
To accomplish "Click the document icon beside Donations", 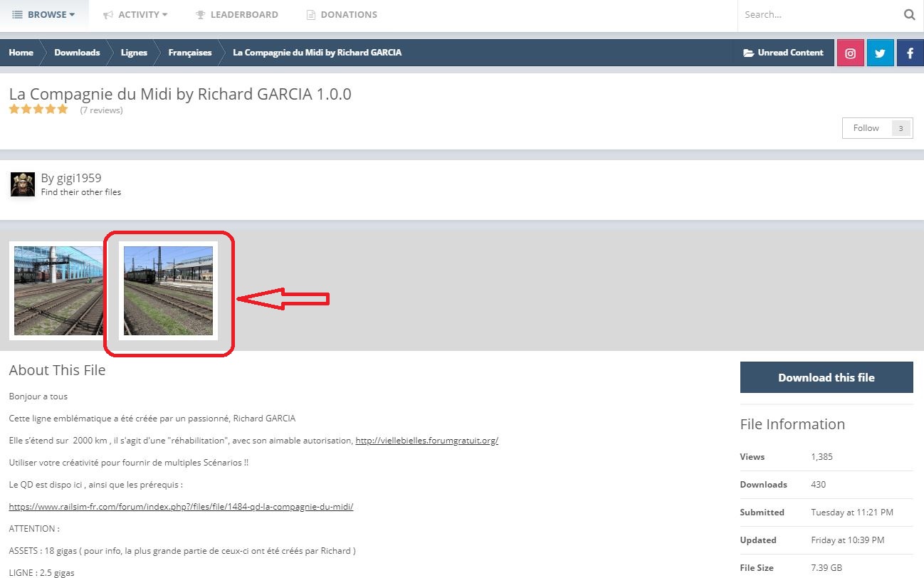I will point(310,14).
